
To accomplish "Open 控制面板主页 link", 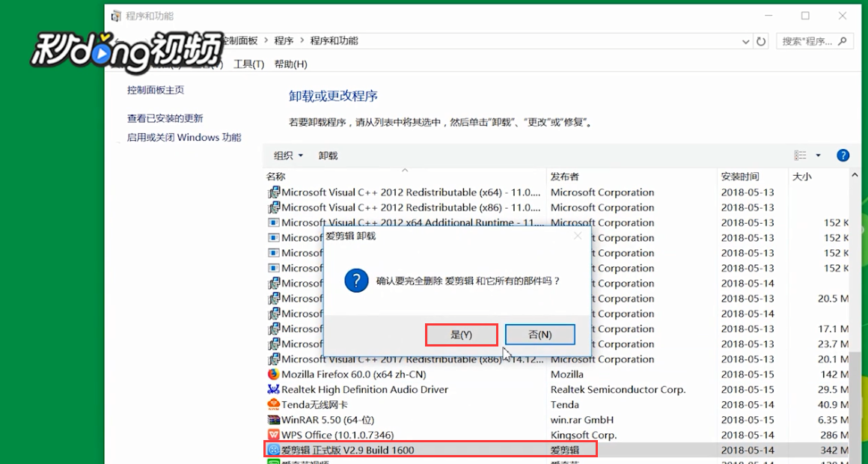I will click(x=156, y=90).
